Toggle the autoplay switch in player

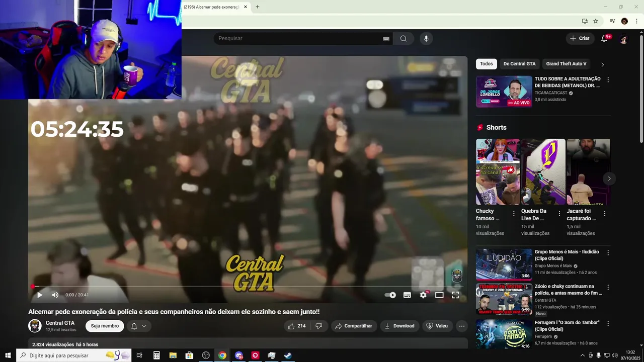point(390,295)
